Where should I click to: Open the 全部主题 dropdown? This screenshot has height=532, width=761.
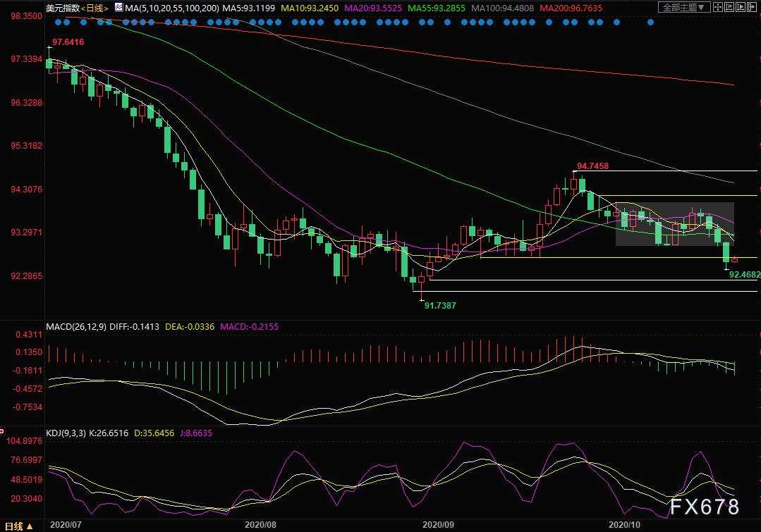click(x=684, y=7)
